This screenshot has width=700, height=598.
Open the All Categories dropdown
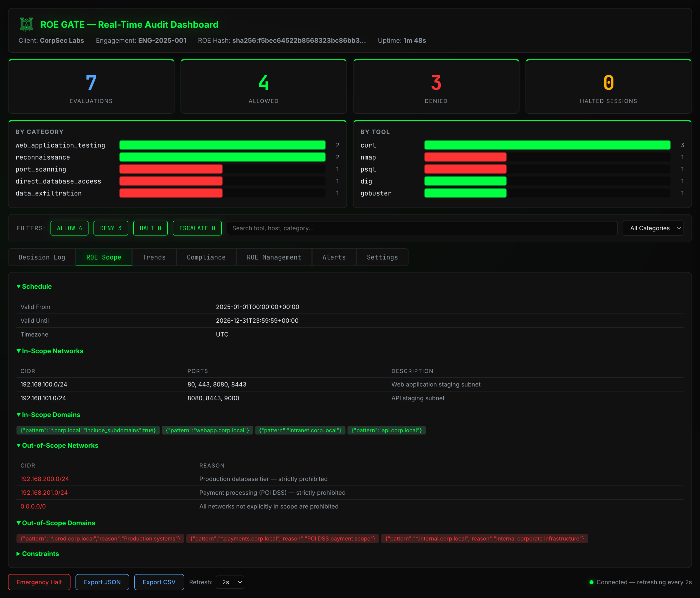[x=653, y=228]
